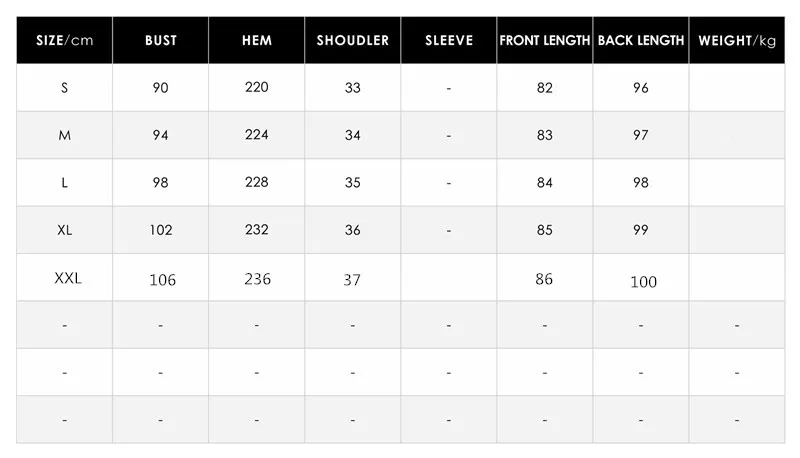Select the size M row label
This screenshot has width=800, height=458.
64,135
